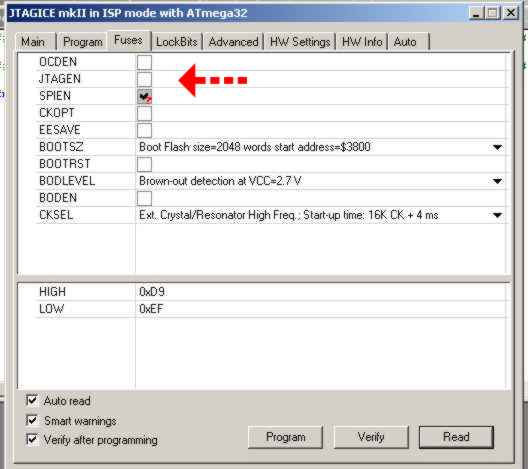Edit the LOW fuse value 0xEF
Viewport: 528px width, 469px height.
[x=151, y=309]
